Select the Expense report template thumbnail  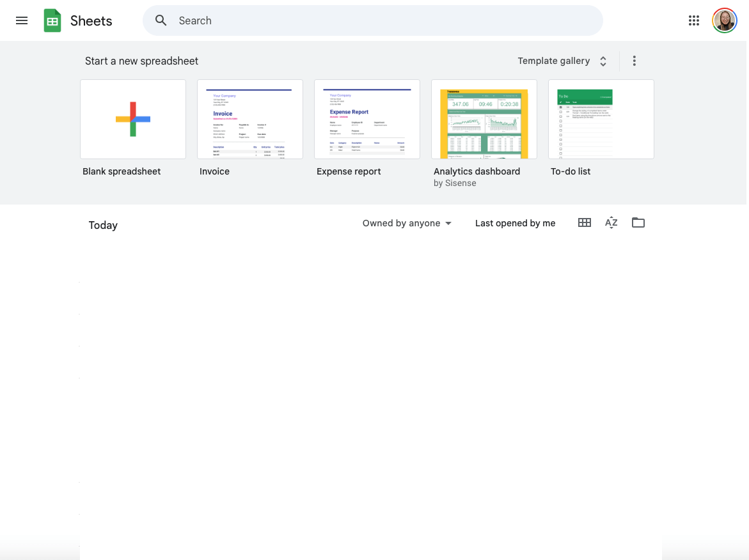pos(367,120)
